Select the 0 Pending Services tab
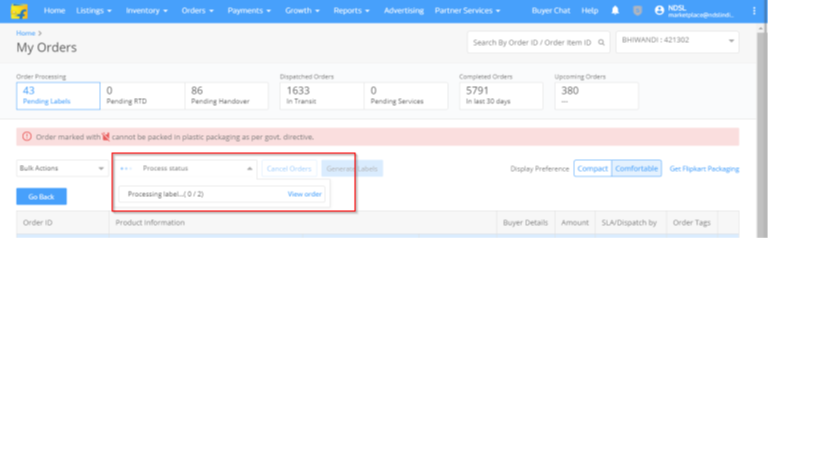Viewport: 819px width, 460px height. pyautogui.click(x=406, y=96)
